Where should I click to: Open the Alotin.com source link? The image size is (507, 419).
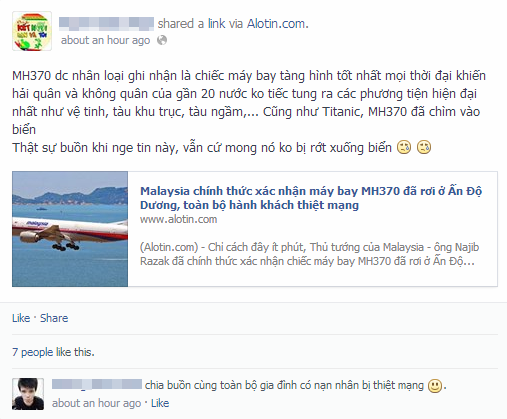coord(277,24)
